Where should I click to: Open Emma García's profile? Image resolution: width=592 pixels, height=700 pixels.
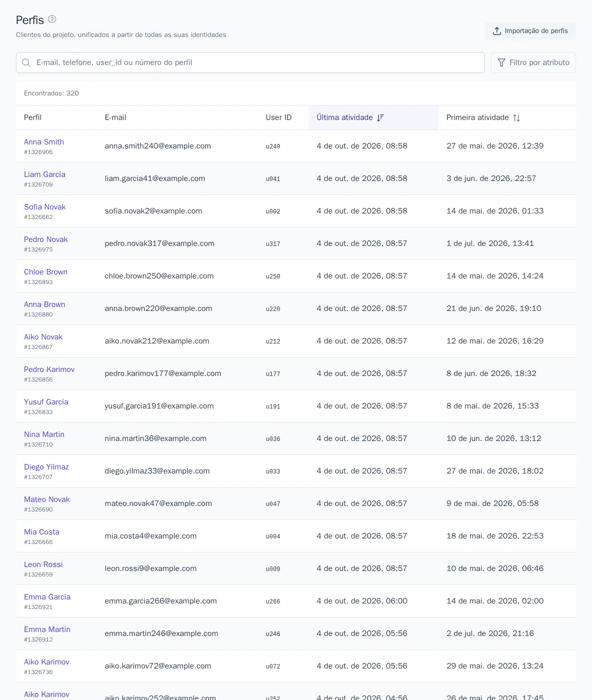pos(47,597)
